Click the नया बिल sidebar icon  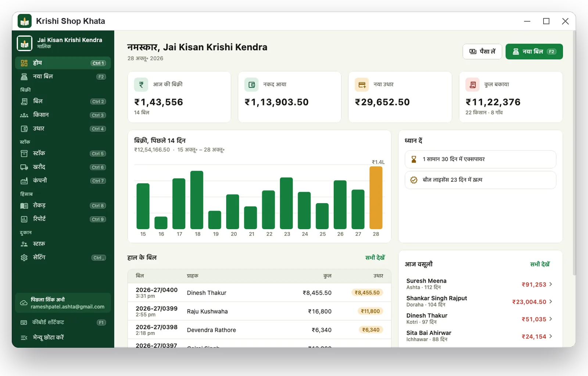pyautogui.click(x=24, y=77)
